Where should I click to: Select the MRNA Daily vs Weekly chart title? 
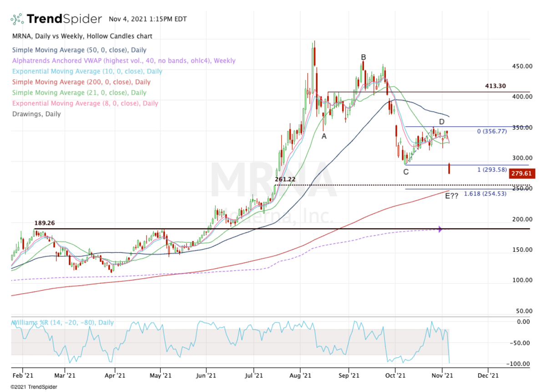click(82, 36)
